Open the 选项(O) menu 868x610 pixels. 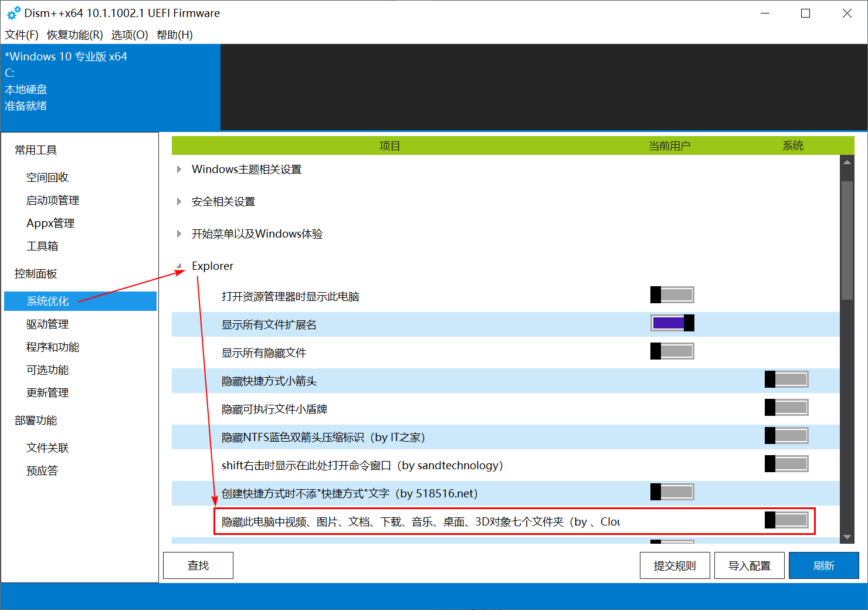click(130, 35)
